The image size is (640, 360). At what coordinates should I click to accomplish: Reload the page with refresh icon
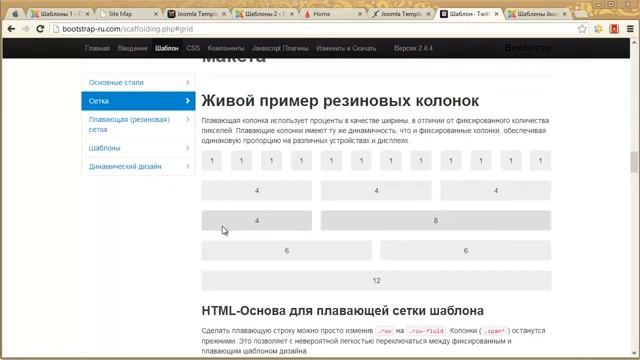(x=40, y=29)
